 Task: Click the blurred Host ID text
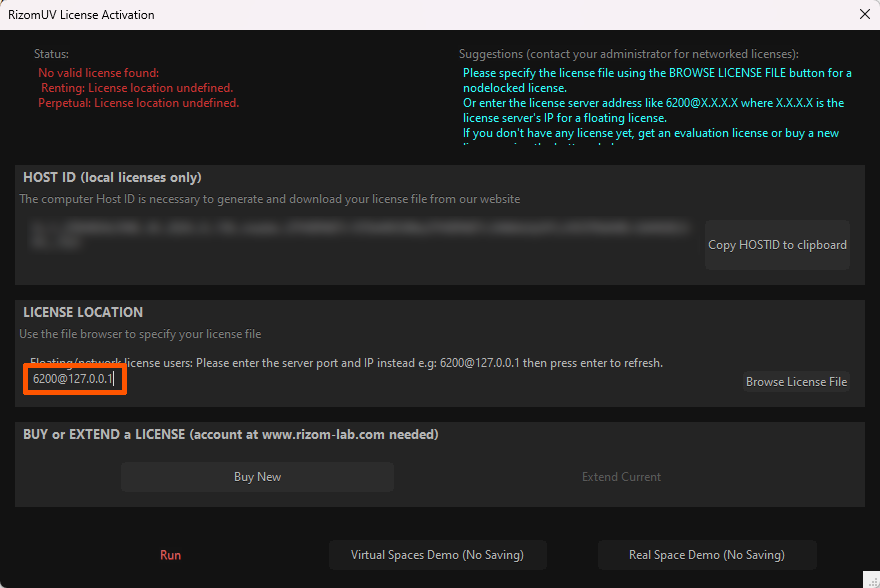coord(359,235)
